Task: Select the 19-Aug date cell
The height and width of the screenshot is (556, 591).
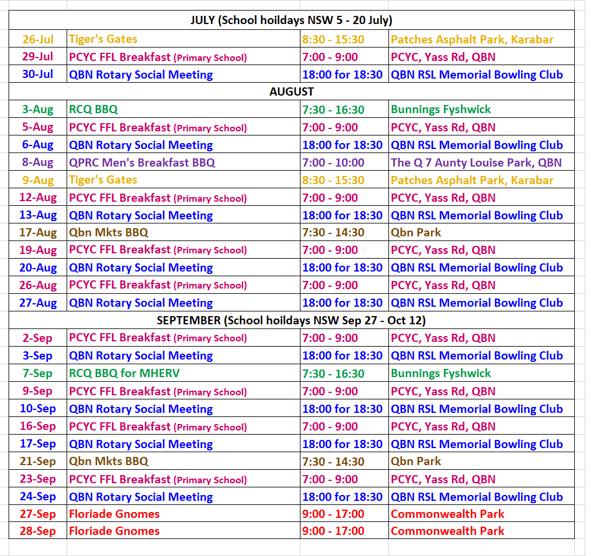Action: 38,250
